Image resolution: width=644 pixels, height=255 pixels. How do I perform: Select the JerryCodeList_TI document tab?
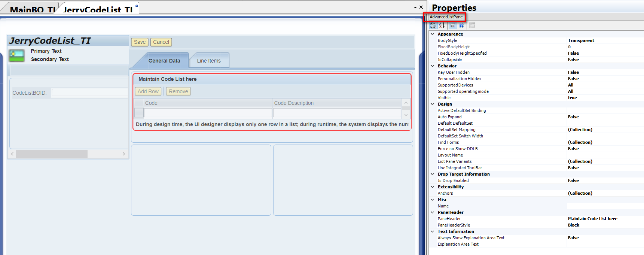(98, 9)
